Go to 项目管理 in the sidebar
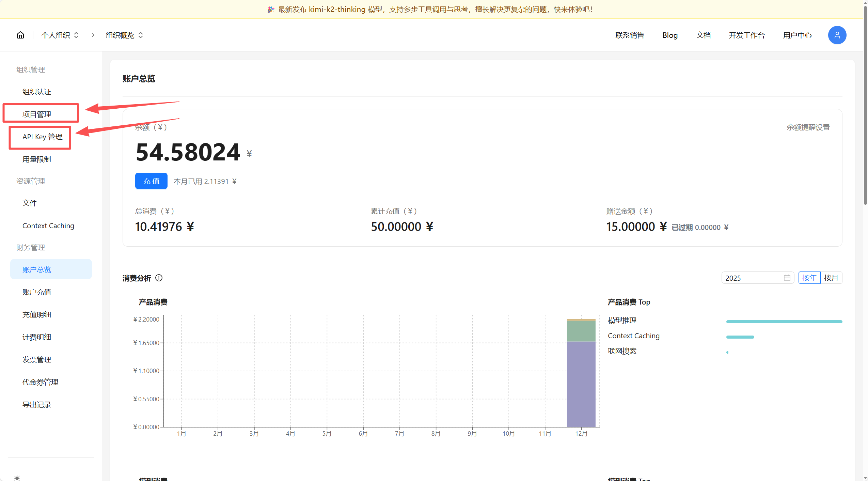This screenshot has height=481, width=868. (37, 114)
